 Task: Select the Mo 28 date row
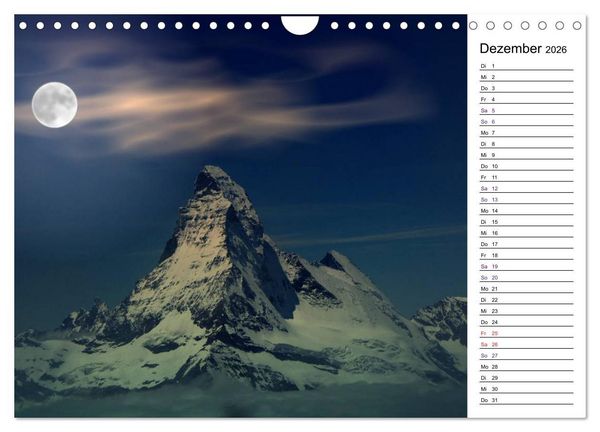click(x=527, y=366)
